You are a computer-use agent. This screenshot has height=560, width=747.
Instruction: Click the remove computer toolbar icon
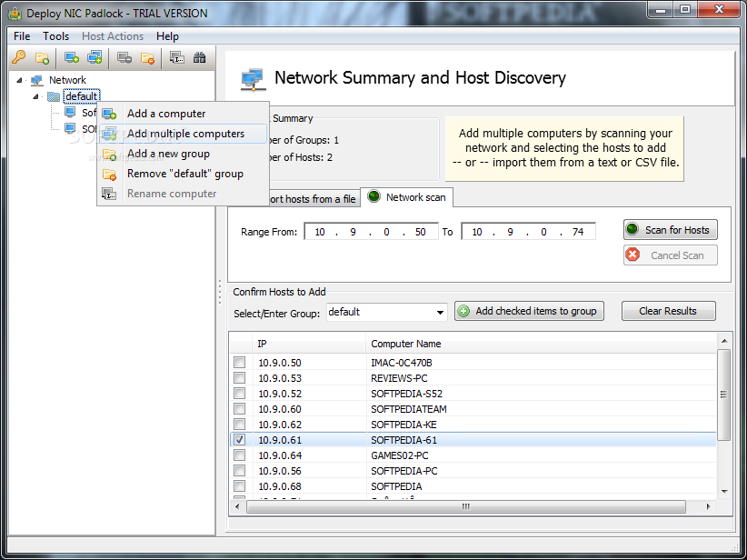(124, 57)
